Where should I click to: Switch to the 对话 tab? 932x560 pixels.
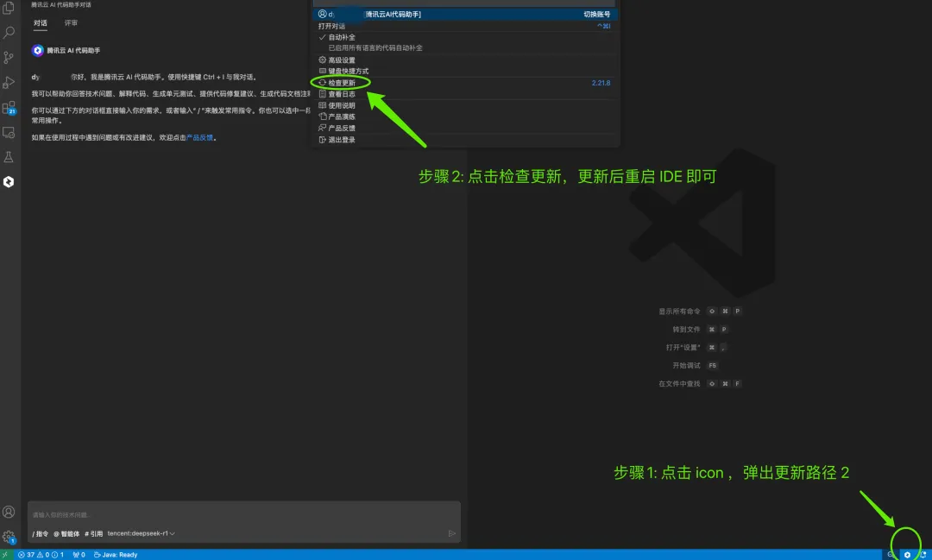click(40, 22)
